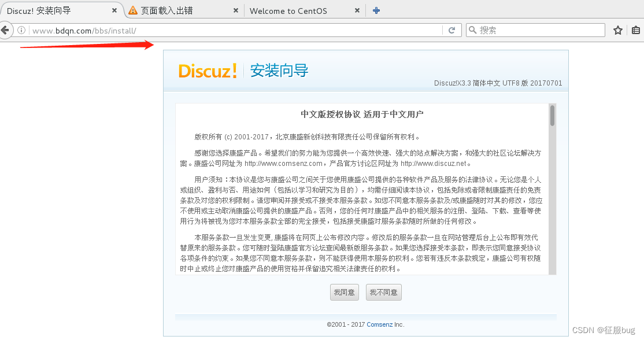Open the bookmarks list icon
This screenshot has height=340, width=644.
(x=636, y=30)
